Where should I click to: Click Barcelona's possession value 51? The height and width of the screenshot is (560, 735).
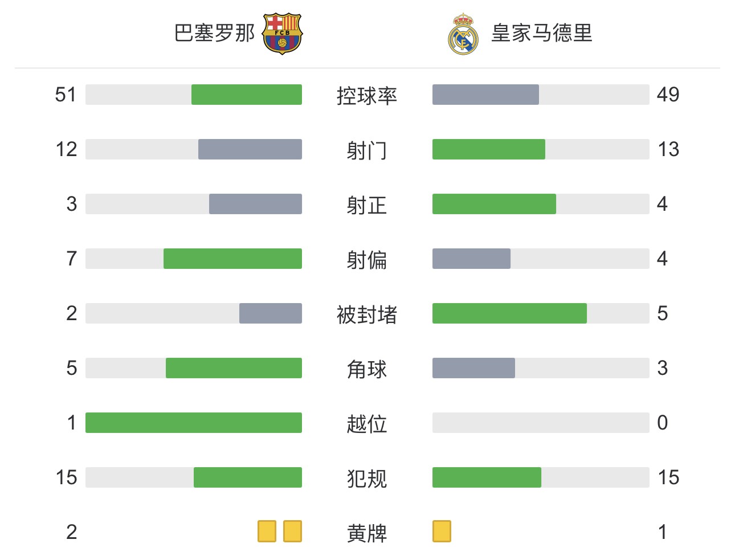(x=66, y=95)
